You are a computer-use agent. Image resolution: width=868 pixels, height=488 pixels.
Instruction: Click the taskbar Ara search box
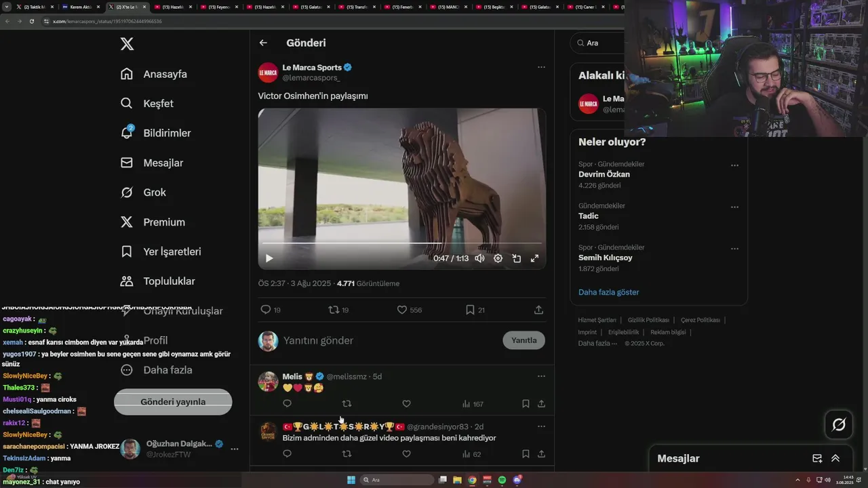click(x=397, y=480)
